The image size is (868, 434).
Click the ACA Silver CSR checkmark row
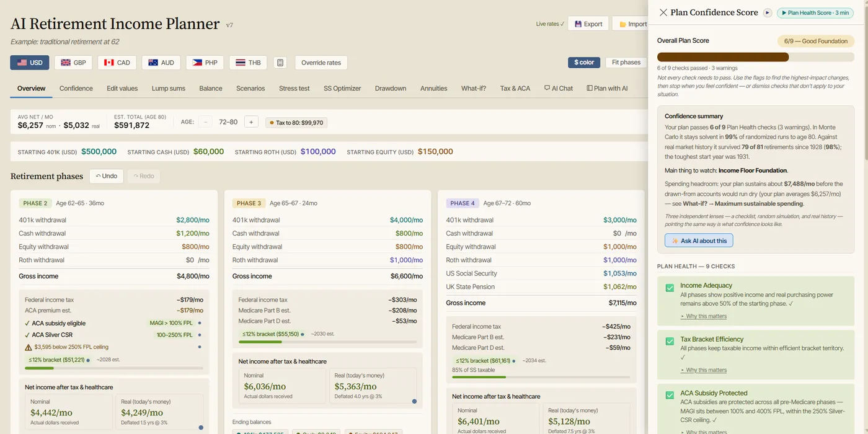click(x=114, y=335)
